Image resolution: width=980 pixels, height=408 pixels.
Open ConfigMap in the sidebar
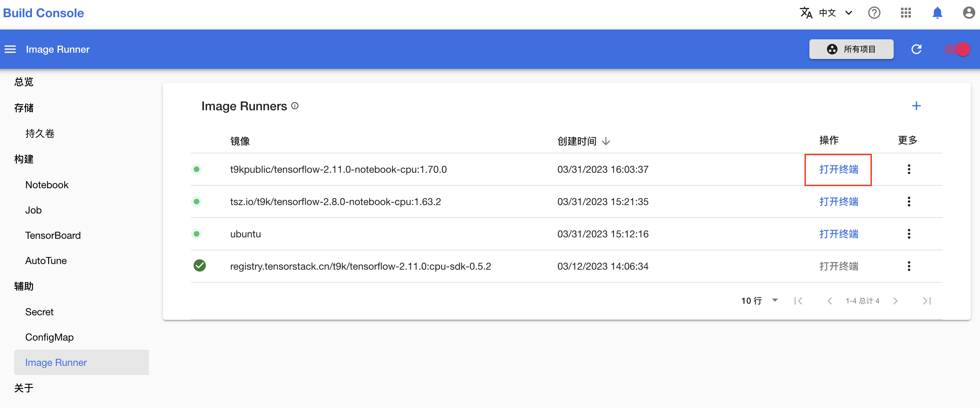(49, 337)
